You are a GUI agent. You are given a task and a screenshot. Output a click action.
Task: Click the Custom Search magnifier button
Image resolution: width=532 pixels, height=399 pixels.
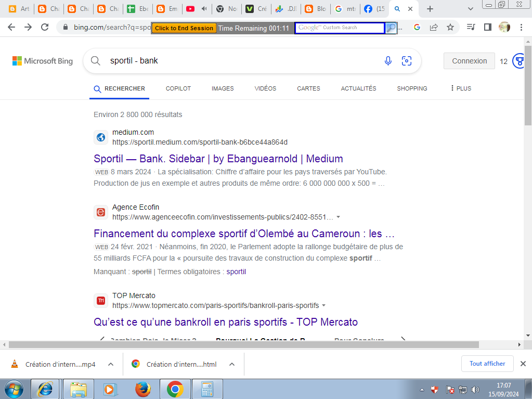click(x=391, y=28)
